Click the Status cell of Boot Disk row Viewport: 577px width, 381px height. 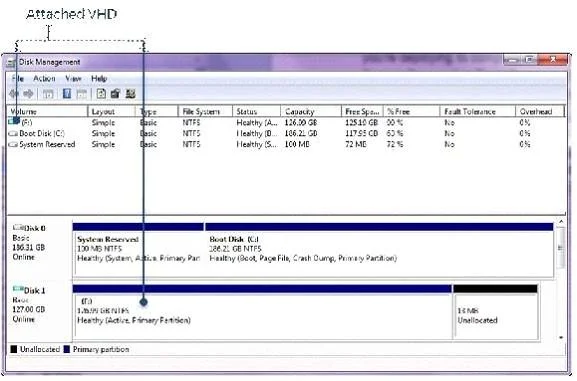pos(256,133)
